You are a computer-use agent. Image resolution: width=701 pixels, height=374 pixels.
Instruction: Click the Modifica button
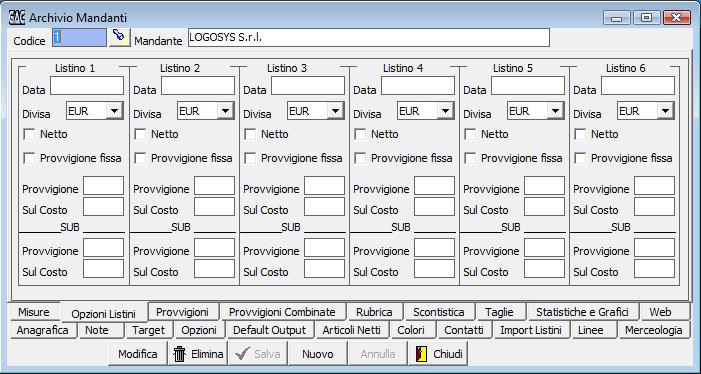[x=138, y=354]
